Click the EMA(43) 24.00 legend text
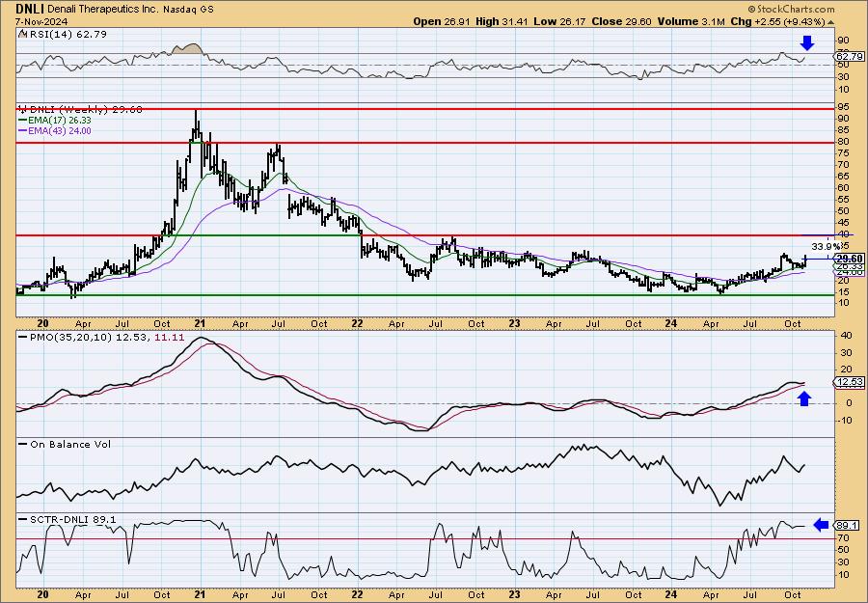Viewport: 868px width, 603px height. (x=60, y=131)
